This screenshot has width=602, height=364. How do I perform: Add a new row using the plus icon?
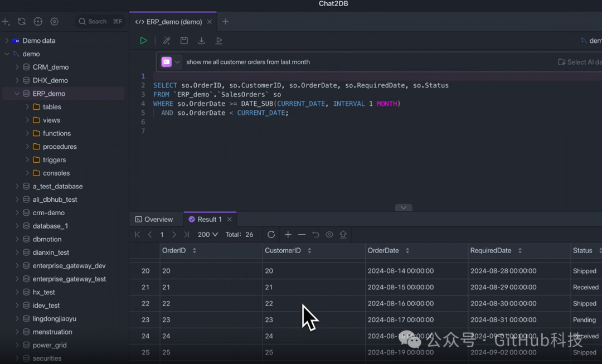pyautogui.click(x=288, y=235)
